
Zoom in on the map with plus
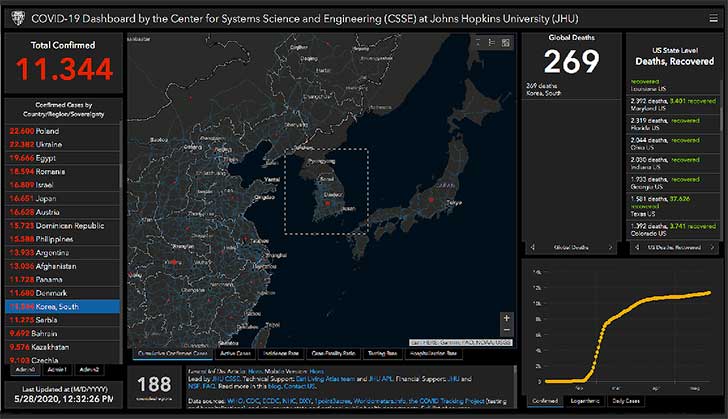[507, 318]
